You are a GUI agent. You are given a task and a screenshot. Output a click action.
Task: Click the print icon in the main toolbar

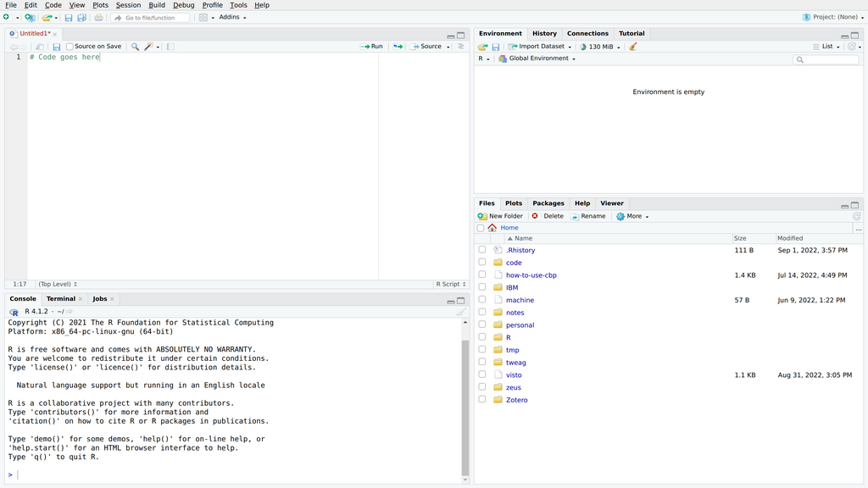click(x=98, y=17)
